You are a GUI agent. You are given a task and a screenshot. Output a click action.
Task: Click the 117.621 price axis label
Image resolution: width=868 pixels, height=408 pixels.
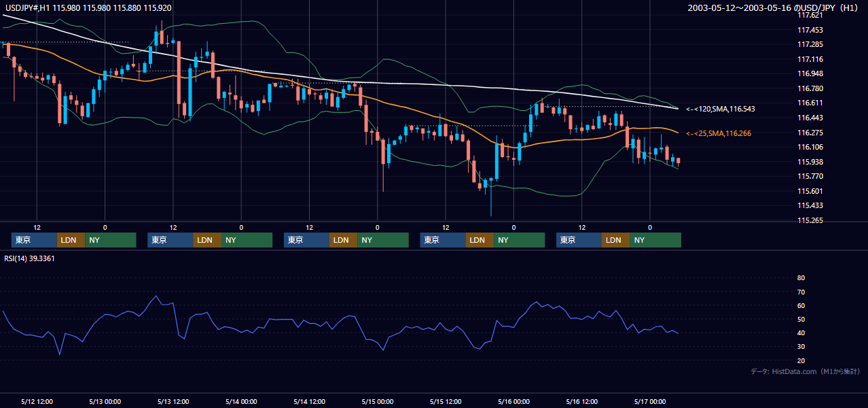click(x=810, y=15)
